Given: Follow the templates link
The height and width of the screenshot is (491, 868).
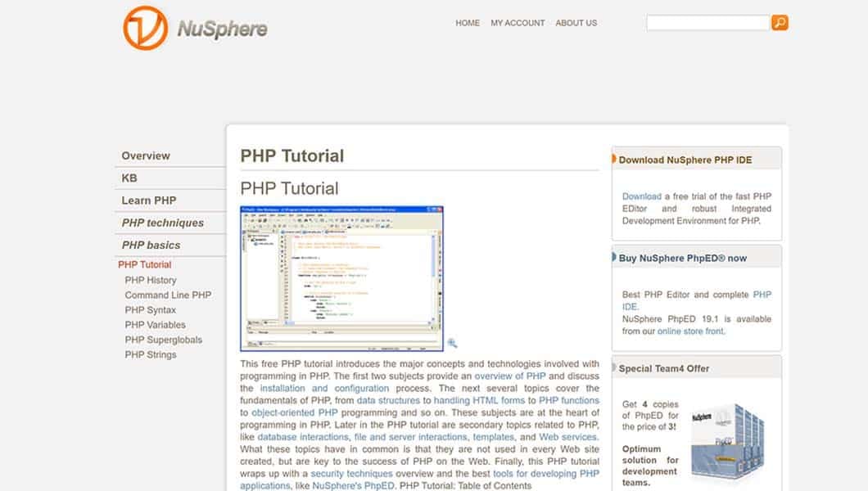Looking at the screenshot, I should tap(493, 437).
